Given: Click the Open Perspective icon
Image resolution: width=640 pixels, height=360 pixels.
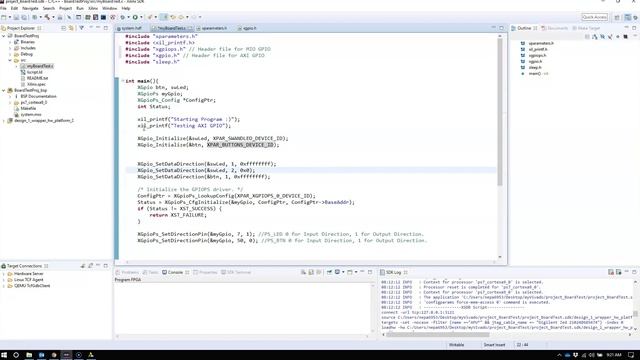Looking at the screenshot, I should tap(617, 17).
